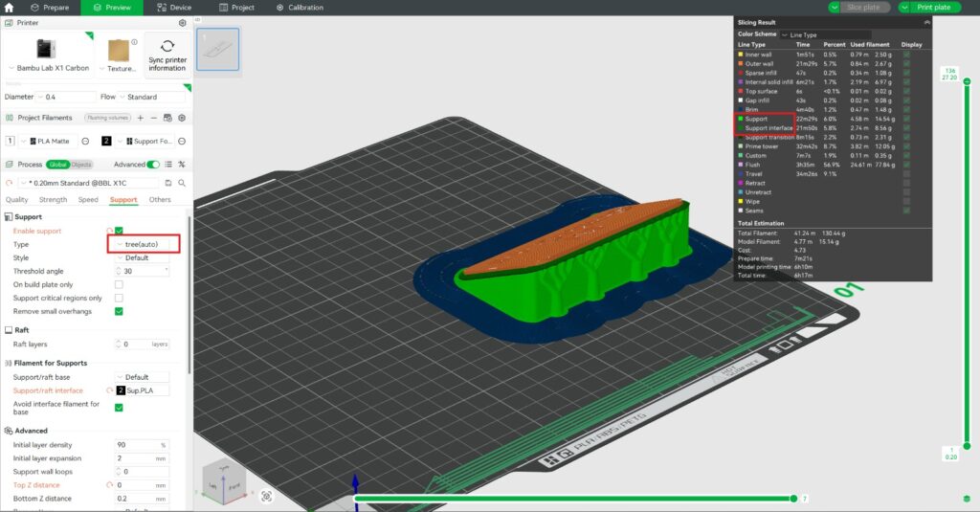Switch to the Prepare tab
The height and width of the screenshot is (512, 980).
50,8
